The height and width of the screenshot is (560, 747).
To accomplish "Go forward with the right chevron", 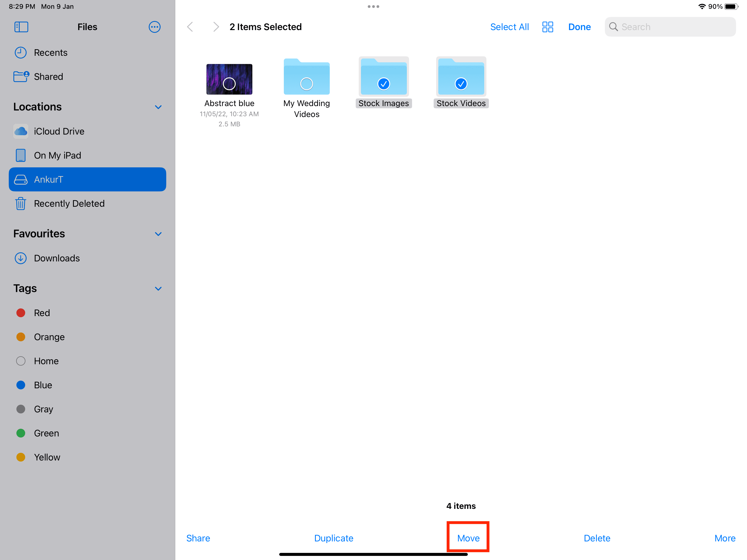I will (216, 27).
